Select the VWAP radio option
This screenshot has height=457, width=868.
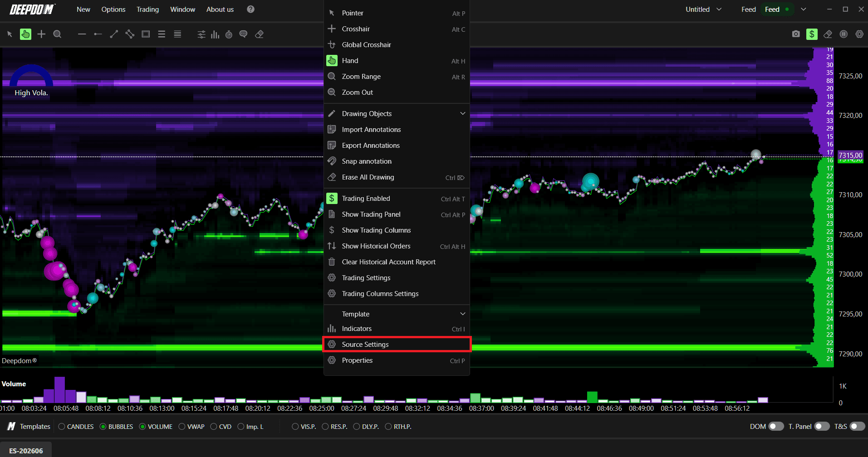[x=191, y=427]
